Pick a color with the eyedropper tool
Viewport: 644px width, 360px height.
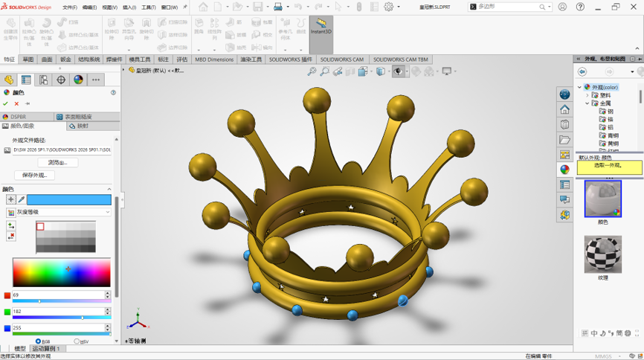22,199
